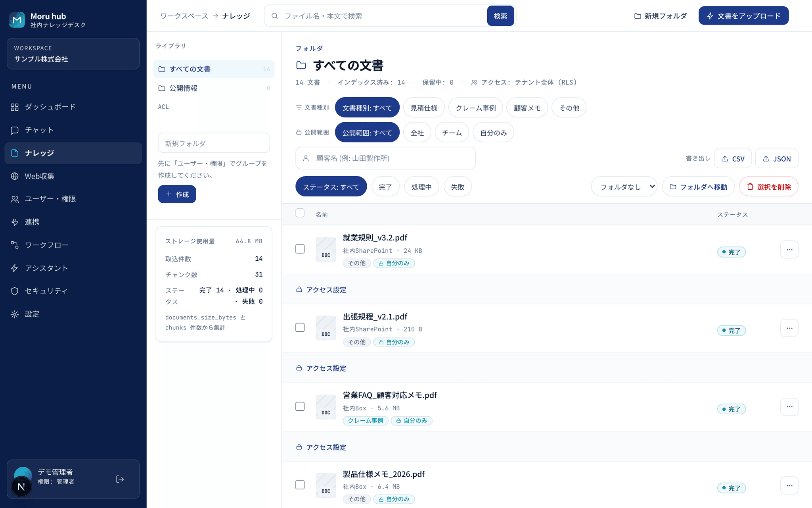This screenshot has height=508, width=812.
Task: Check the 就業規則_v3.2.pdf checkbox
Action: click(x=300, y=249)
